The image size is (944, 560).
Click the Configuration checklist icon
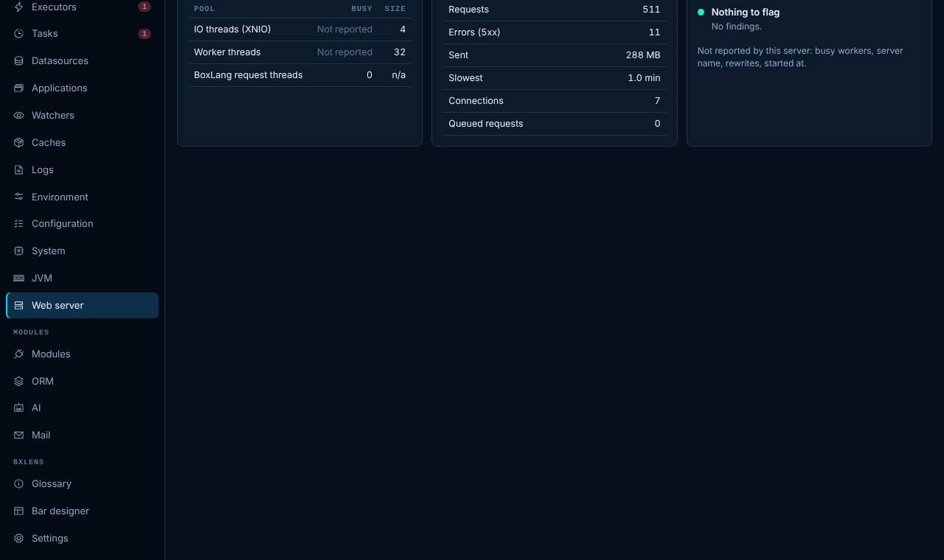tap(19, 224)
